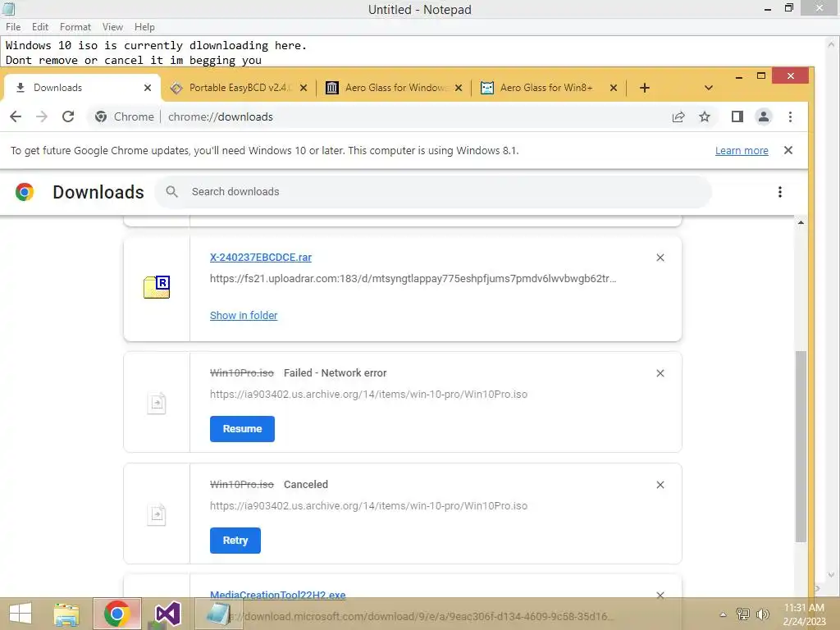This screenshot has height=630, width=840.
Task: Click file icon of failed Win10Pro.iso download
Action: [x=157, y=403]
